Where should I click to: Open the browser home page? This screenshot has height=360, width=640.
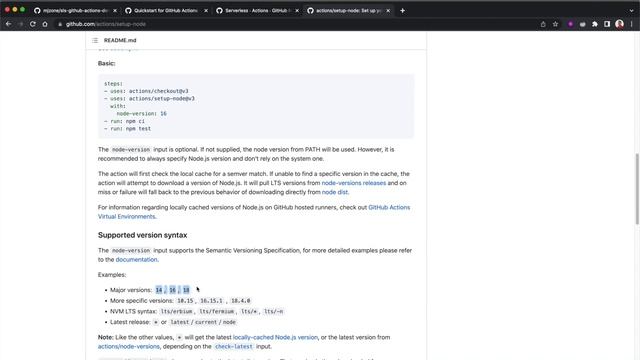click(x=45, y=24)
